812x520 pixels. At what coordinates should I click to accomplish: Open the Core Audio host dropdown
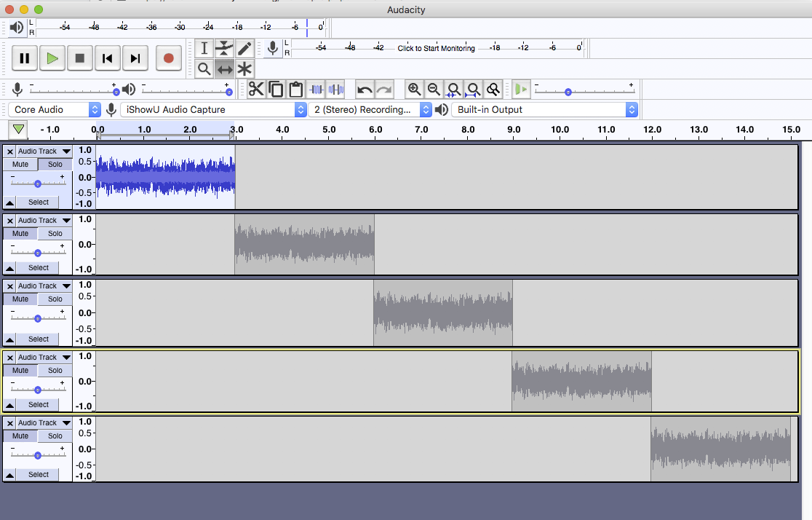coord(55,110)
